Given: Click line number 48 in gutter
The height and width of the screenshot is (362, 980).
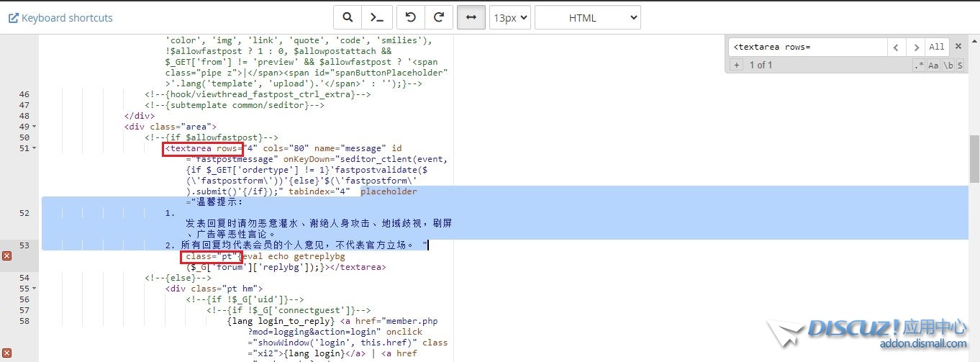Looking at the screenshot, I should point(24,116).
